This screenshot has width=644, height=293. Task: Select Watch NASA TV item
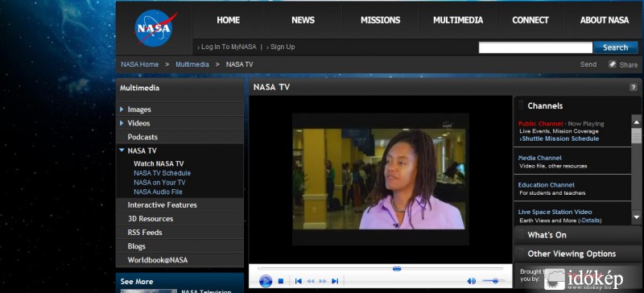(x=159, y=163)
